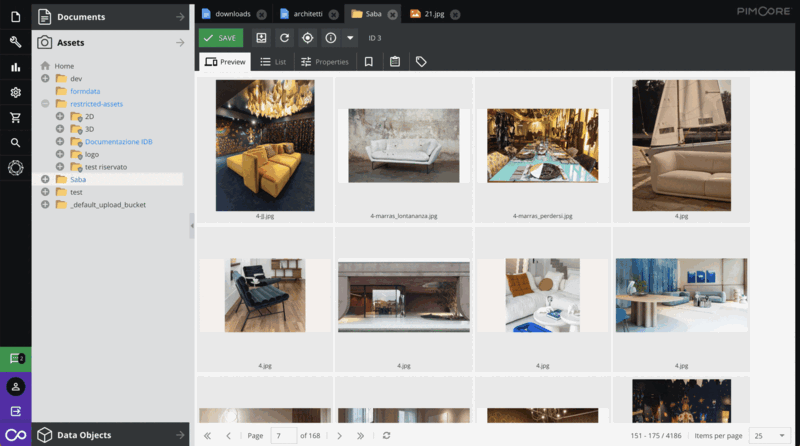Viewport: 800px width, 446px height.
Task: Open the clipboard notes icon tab
Action: [395, 62]
